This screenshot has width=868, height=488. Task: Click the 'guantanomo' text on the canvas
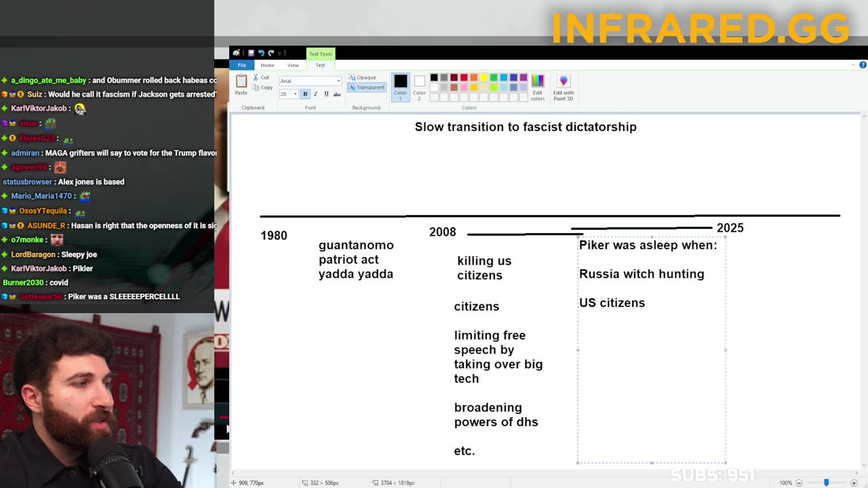click(x=356, y=245)
